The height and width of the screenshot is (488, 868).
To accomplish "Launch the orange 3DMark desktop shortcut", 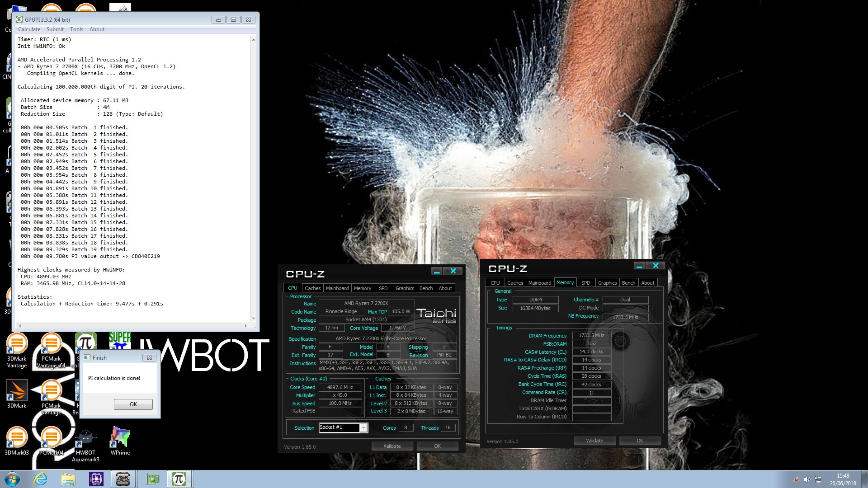I will (17, 394).
